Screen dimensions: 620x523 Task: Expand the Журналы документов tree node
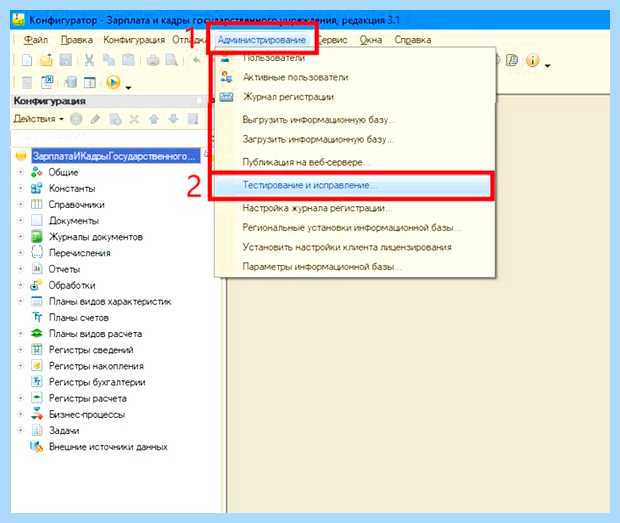(x=20, y=237)
